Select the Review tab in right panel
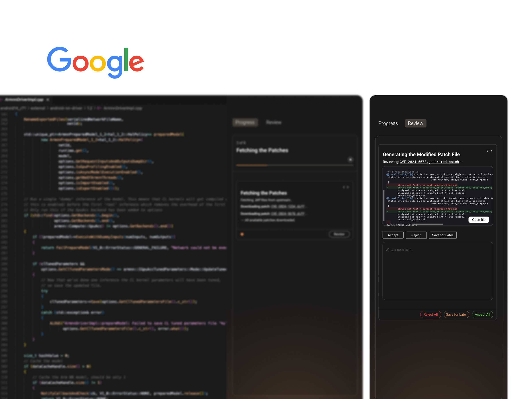The width and height of the screenshot is (532, 399). coord(415,123)
